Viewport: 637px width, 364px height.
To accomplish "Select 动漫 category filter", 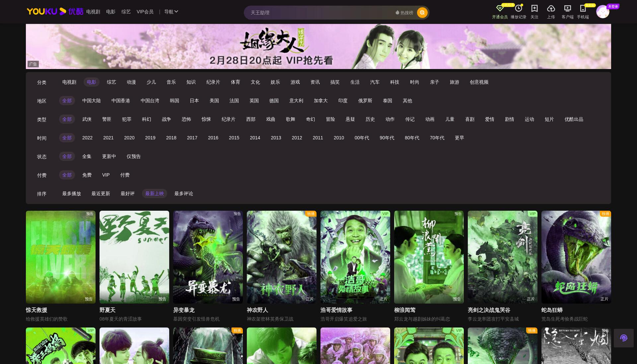I will [131, 82].
